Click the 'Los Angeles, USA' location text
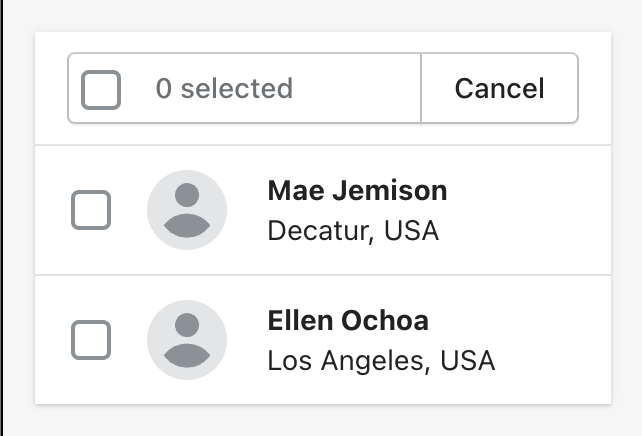The width and height of the screenshot is (642, 436). click(381, 360)
